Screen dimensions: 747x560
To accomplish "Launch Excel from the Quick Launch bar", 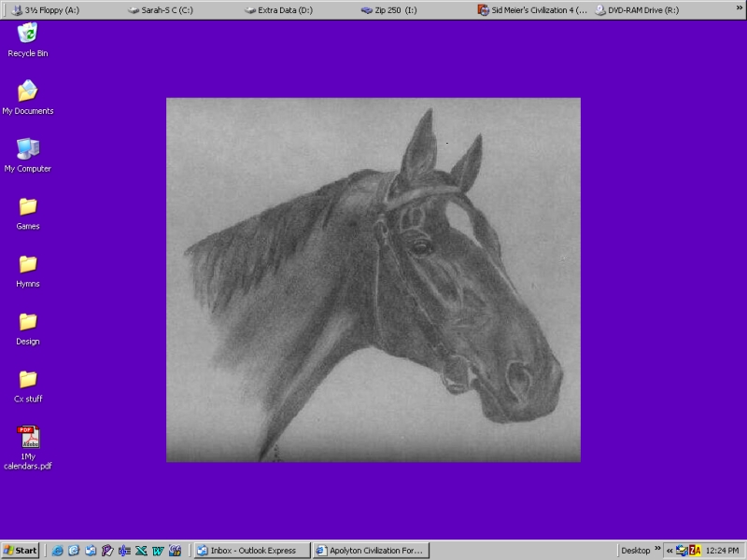I will pos(141,551).
